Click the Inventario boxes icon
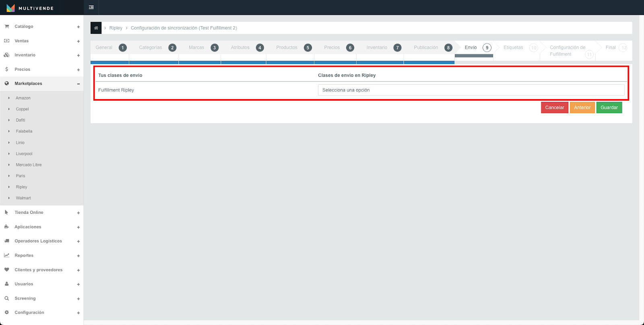 pyautogui.click(x=6, y=55)
